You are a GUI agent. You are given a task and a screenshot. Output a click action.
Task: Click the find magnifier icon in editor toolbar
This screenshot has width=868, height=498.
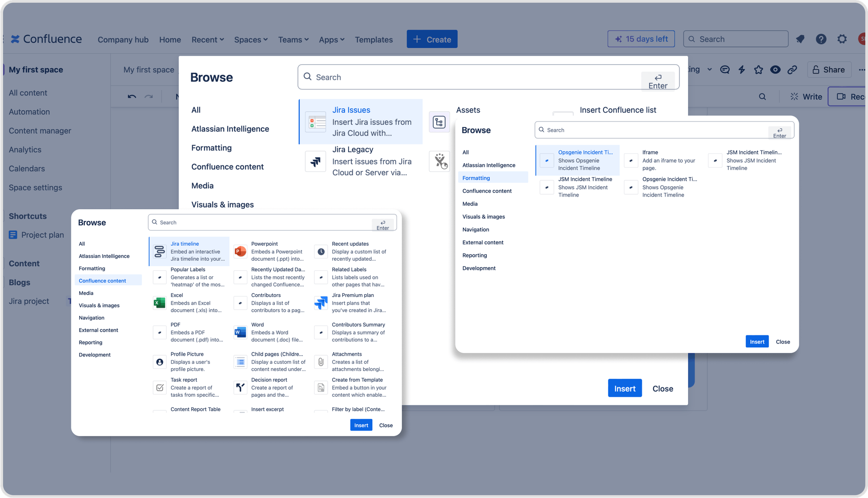(762, 96)
